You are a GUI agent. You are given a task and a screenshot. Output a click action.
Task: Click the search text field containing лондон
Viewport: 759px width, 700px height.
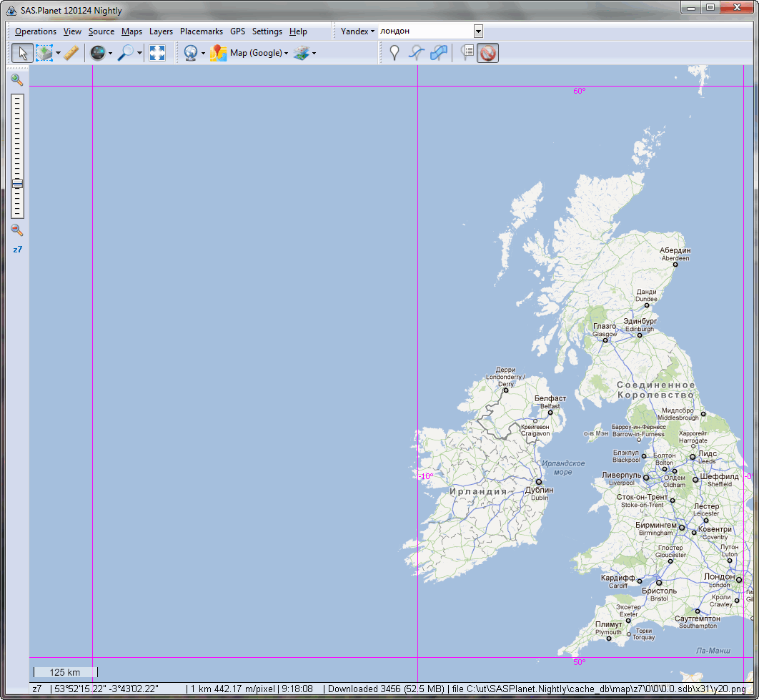[425, 31]
